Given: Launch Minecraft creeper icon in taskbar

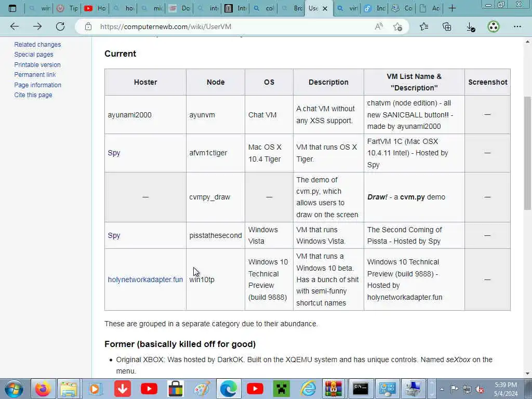Looking at the screenshot, I should click(281, 389).
